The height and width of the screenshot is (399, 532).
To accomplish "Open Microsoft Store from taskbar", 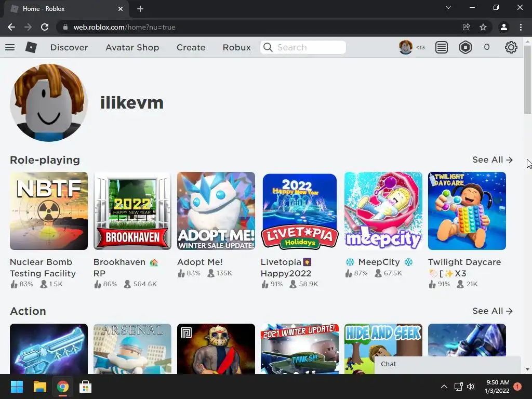I will 86,387.
